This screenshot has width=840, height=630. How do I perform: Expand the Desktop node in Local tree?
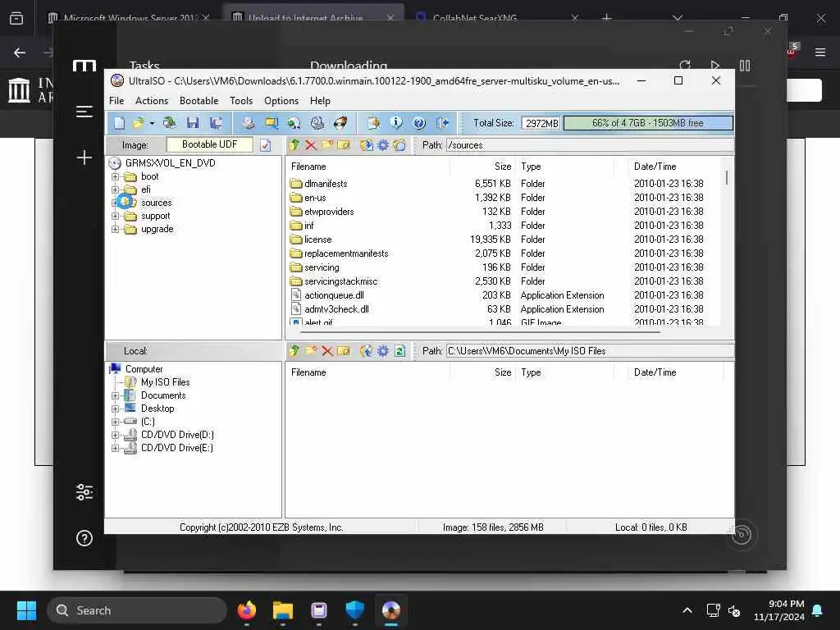[x=115, y=409]
